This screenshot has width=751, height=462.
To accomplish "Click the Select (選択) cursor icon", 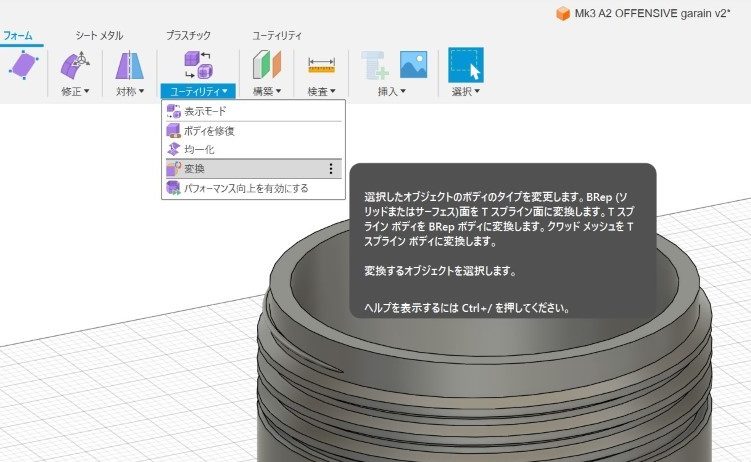I will pos(465,65).
